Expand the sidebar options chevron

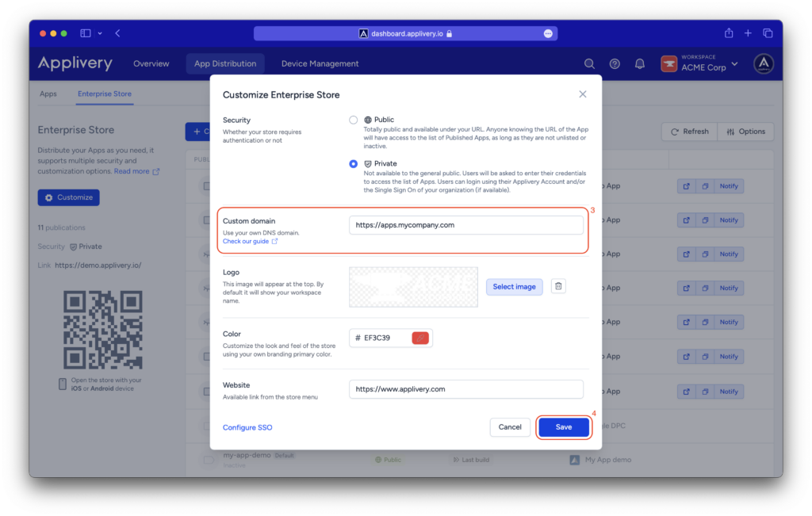[100, 33]
